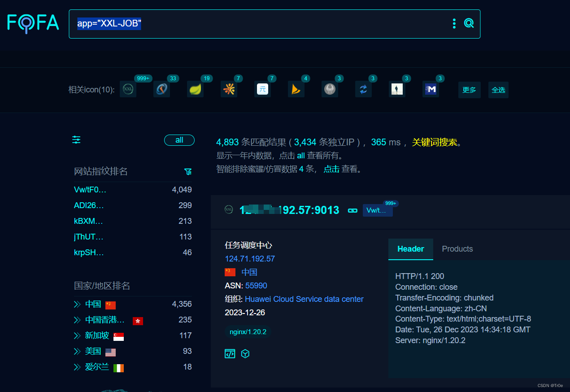The image size is (570, 392).
Task: Open the website source code view icon
Action: tap(230, 354)
